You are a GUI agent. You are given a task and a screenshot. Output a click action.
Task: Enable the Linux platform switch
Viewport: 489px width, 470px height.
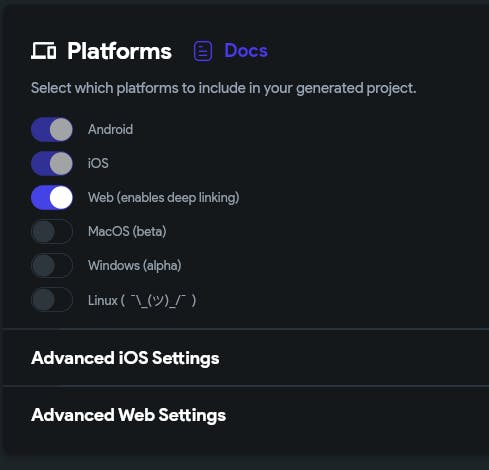pyautogui.click(x=52, y=300)
